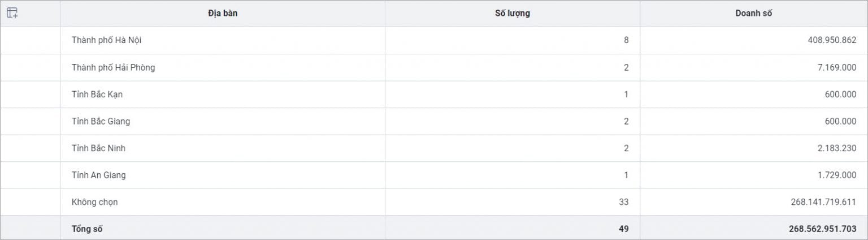
Task: Click the total quantity 49
Action: [624, 229]
